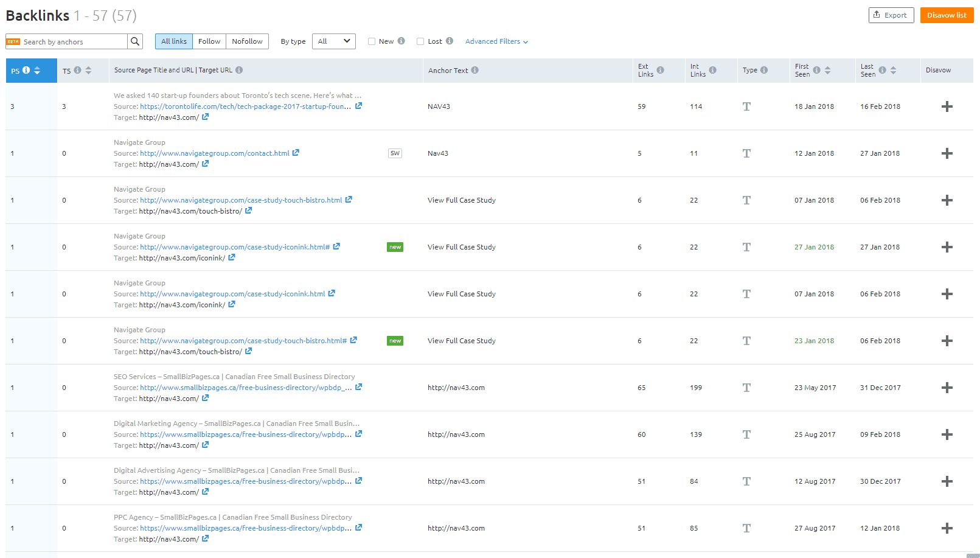Show Ext Links info icon
This screenshot has height=558, width=980.
coord(660,70)
